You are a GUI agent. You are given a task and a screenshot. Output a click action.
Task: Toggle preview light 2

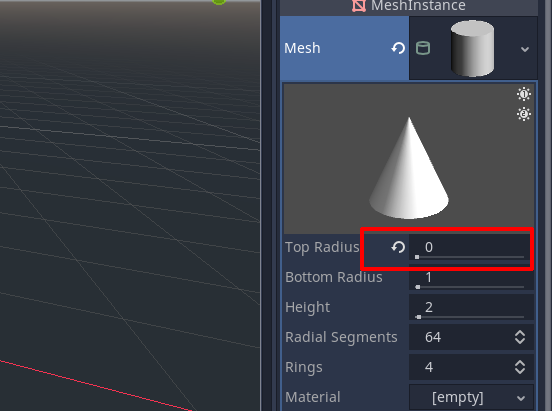coord(524,114)
